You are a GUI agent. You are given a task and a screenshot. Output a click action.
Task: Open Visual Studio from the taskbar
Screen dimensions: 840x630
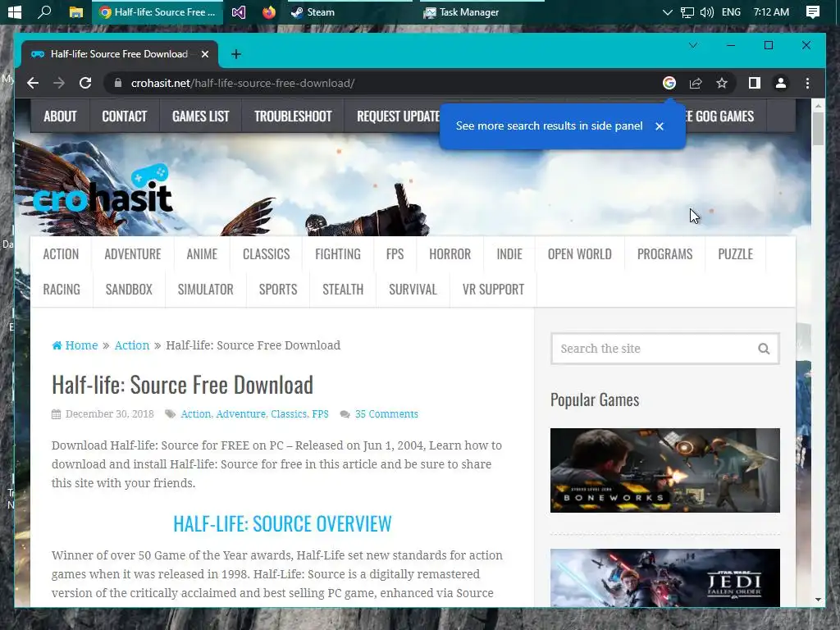tap(239, 11)
